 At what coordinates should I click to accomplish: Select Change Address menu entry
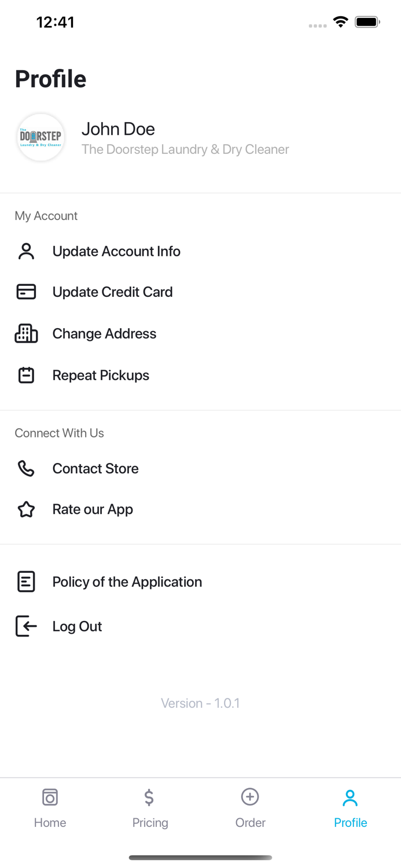point(104,333)
